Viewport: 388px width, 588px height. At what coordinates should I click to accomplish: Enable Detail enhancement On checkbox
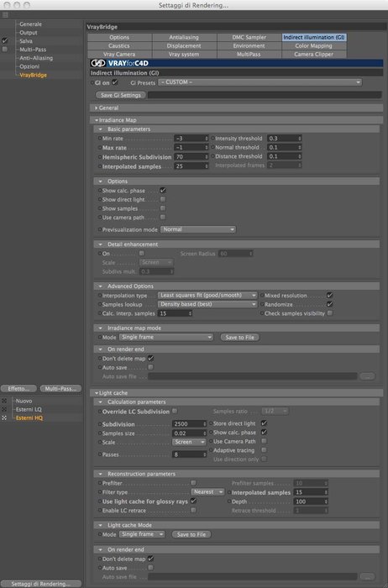tap(142, 254)
